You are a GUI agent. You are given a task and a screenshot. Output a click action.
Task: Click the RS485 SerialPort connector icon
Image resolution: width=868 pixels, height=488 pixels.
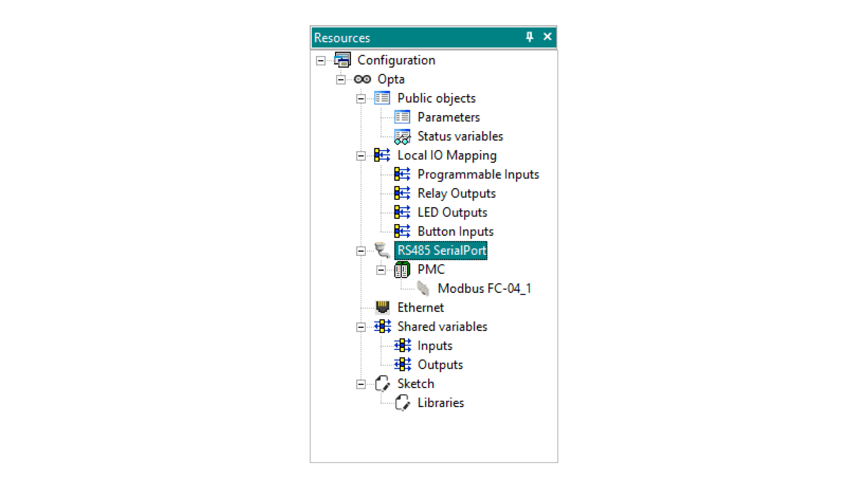coord(382,250)
